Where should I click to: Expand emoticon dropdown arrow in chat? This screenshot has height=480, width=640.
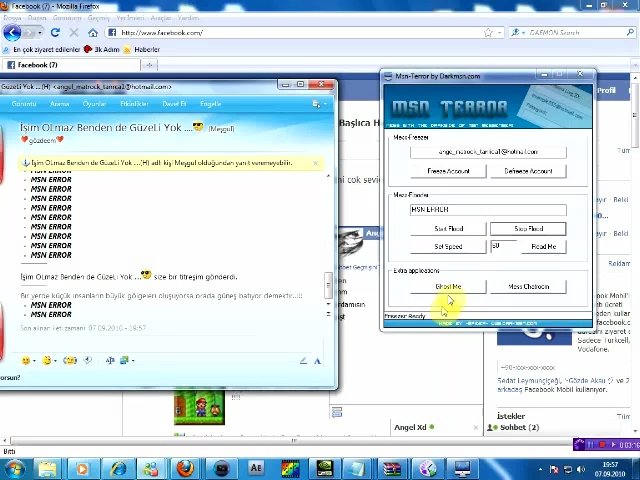click(x=34, y=361)
